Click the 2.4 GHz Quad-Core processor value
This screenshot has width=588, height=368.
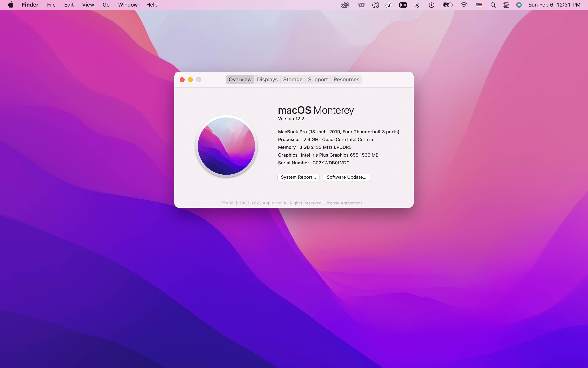point(338,139)
